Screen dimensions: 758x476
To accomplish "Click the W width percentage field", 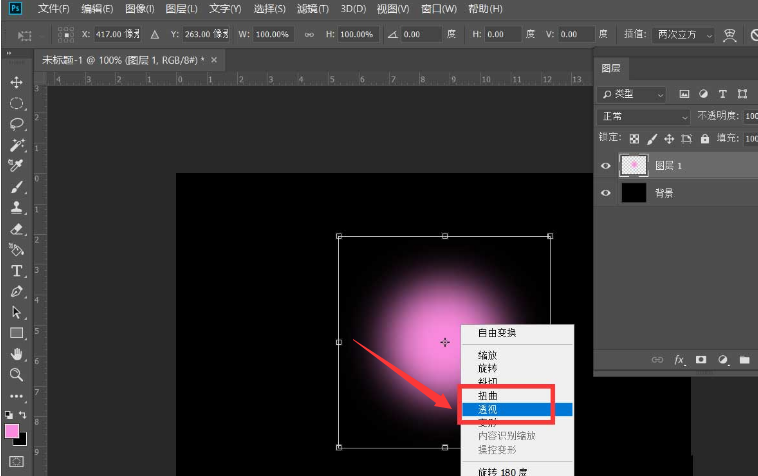I will (273, 34).
